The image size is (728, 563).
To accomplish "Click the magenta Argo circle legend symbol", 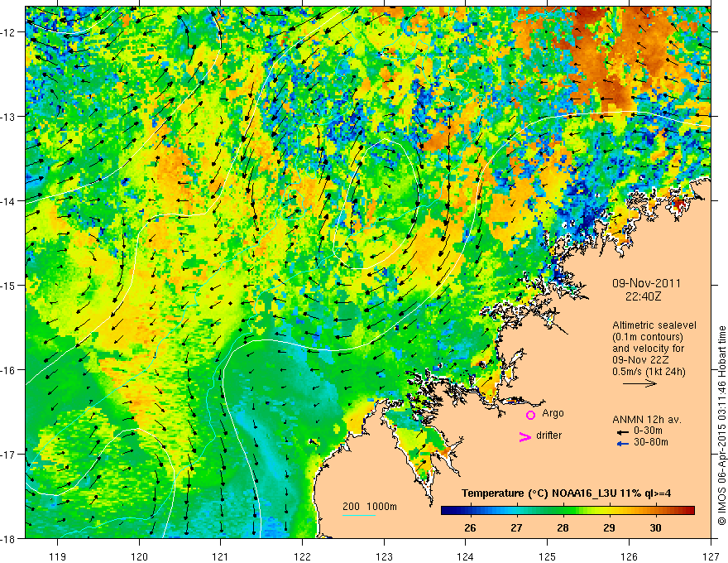I will pyautogui.click(x=530, y=415).
